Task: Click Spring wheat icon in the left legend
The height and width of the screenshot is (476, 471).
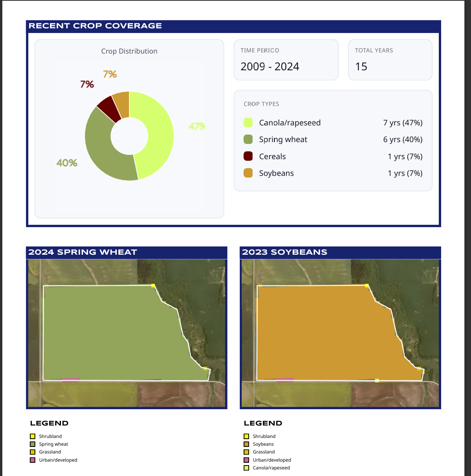Action: 33,444
